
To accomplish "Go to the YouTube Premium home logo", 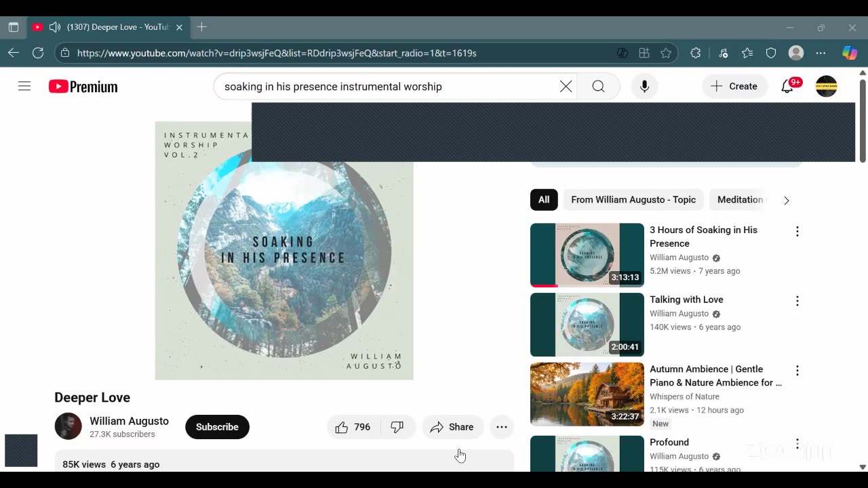I will [83, 87].
